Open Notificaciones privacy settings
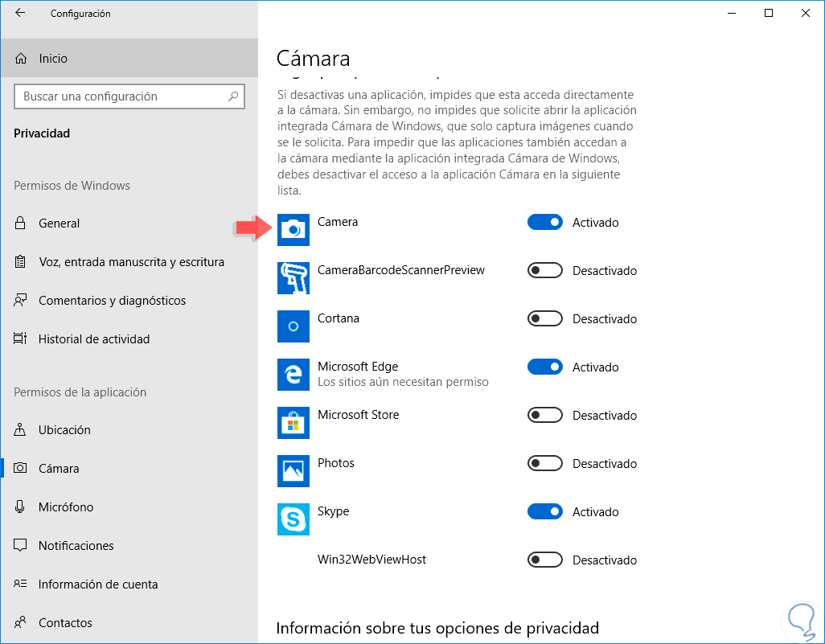 coord(76,546)
